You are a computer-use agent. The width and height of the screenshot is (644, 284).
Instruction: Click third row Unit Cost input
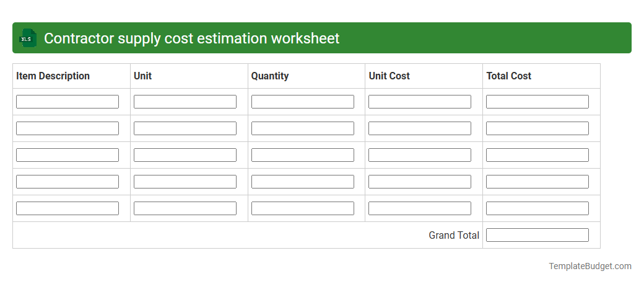pos(420,155)
